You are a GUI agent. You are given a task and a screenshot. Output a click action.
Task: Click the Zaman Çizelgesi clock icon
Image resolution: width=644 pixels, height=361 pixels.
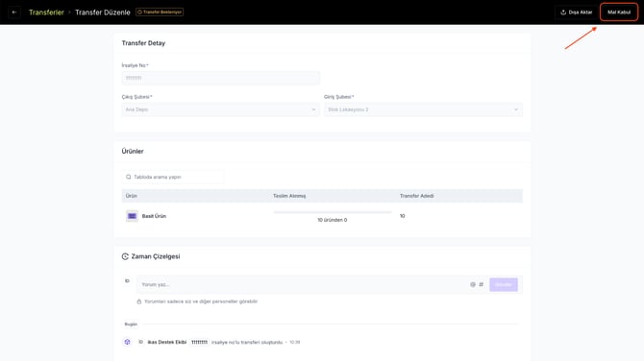(125, 256)
